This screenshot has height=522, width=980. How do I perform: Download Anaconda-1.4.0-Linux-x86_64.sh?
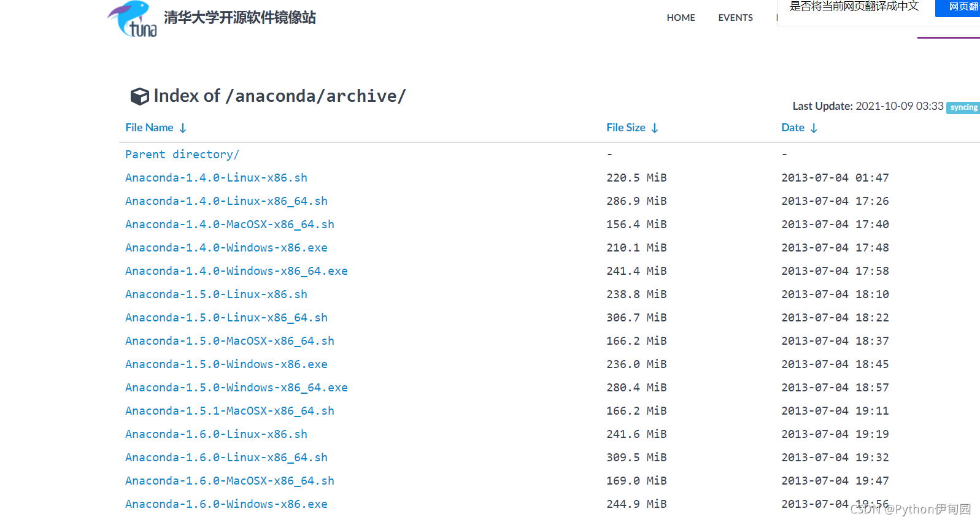point(226,201)
